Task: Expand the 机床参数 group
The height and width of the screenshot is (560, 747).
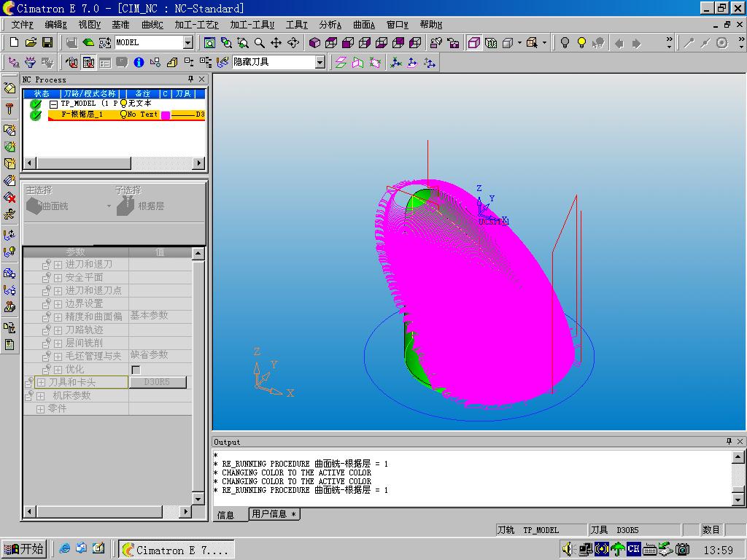Action: click(x=41, y=396)
